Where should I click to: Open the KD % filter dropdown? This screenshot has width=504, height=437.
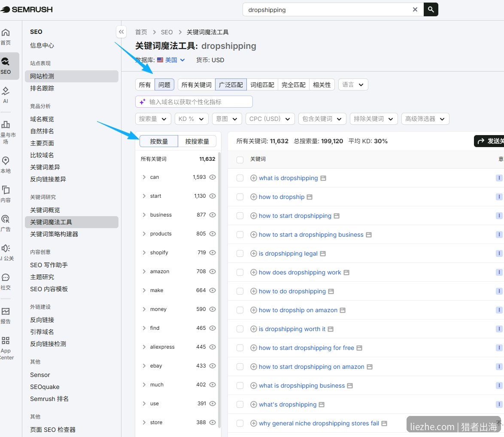tap(191, 119)
